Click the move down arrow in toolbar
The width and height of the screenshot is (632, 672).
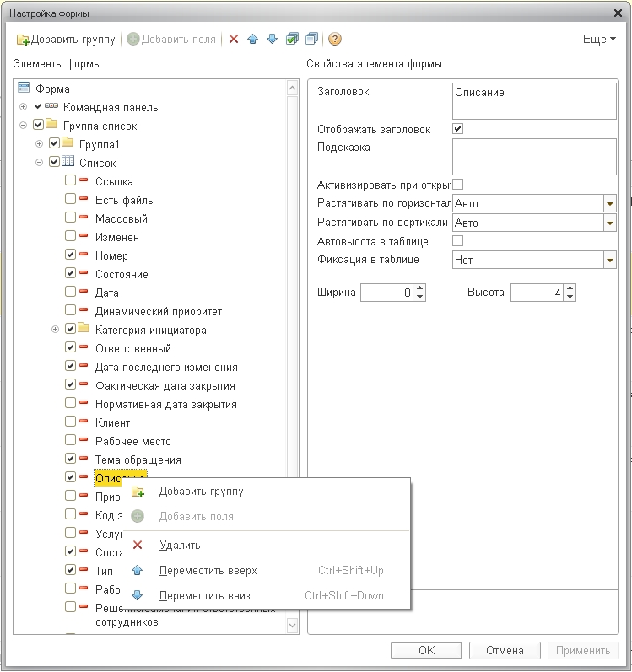coord(271,40)
